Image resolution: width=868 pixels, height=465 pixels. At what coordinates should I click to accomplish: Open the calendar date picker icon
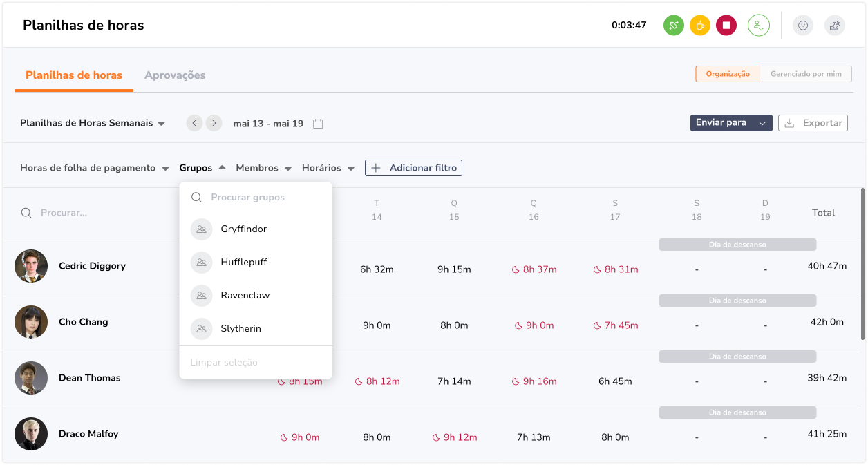click(318, 124)
